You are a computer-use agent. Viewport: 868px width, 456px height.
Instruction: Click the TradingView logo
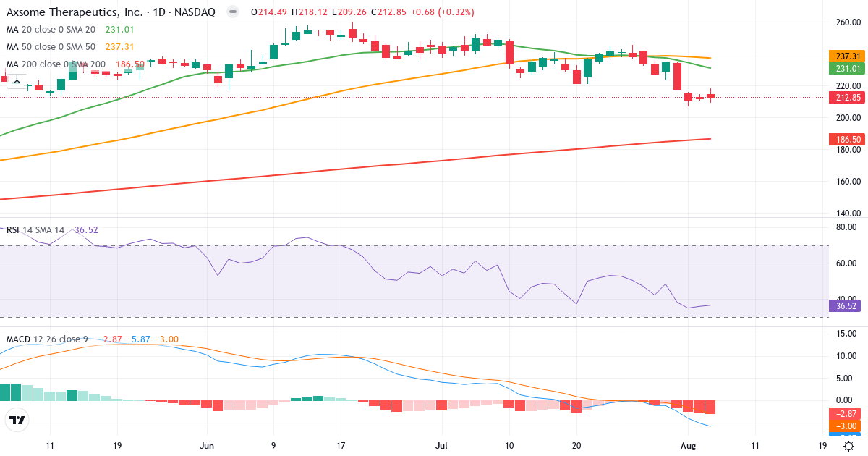[x=17, y=419]
